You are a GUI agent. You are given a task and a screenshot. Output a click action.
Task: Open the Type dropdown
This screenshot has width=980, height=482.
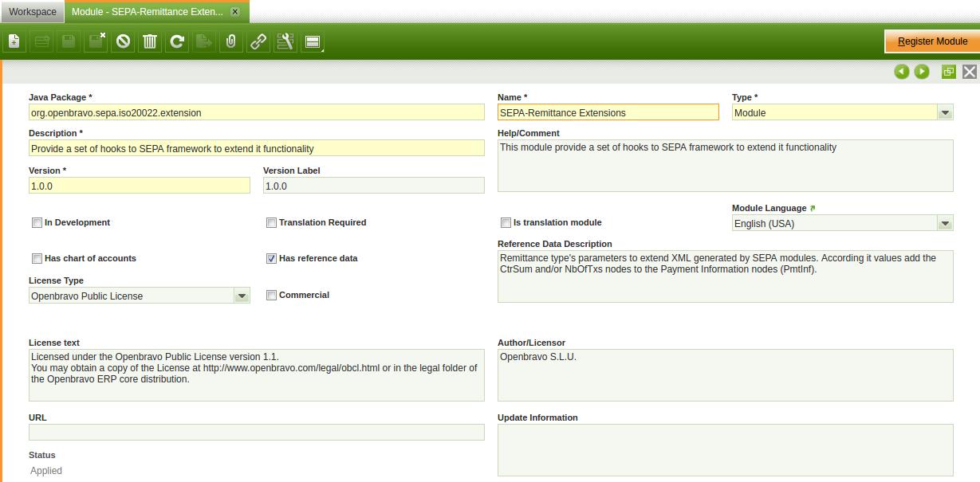tap(945, 113)
